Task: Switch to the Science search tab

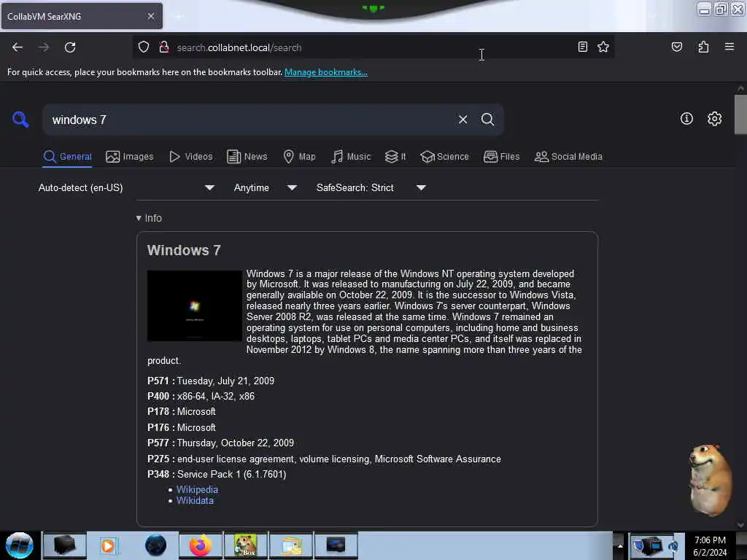Action: 444,157
